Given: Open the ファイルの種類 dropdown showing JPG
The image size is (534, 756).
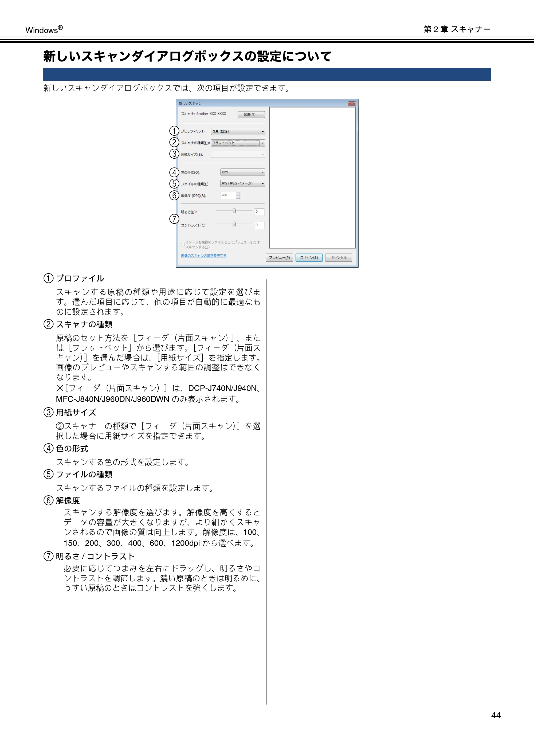Looking at the screenshot, I should pos(243,183).
